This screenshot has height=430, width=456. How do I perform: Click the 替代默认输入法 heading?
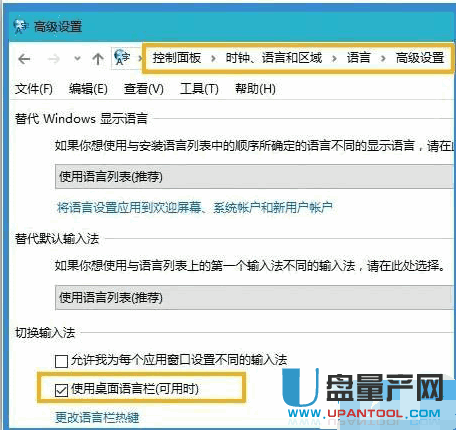57,239
